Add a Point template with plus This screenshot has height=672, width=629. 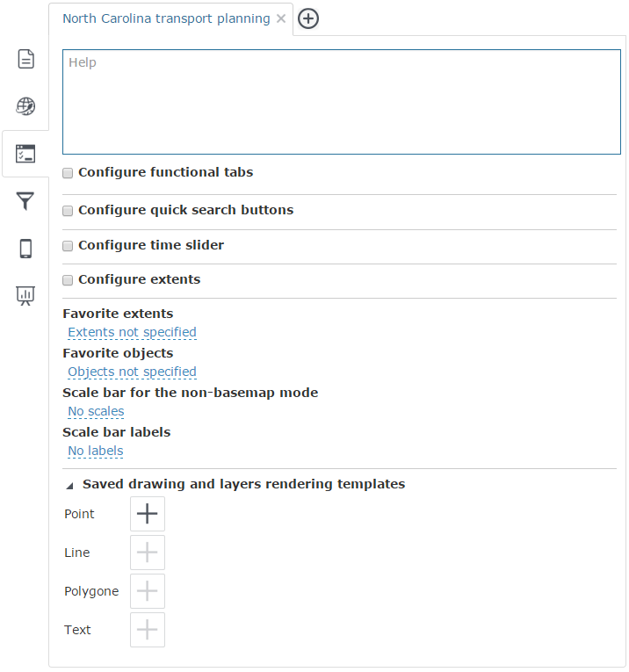coord(148,514)
